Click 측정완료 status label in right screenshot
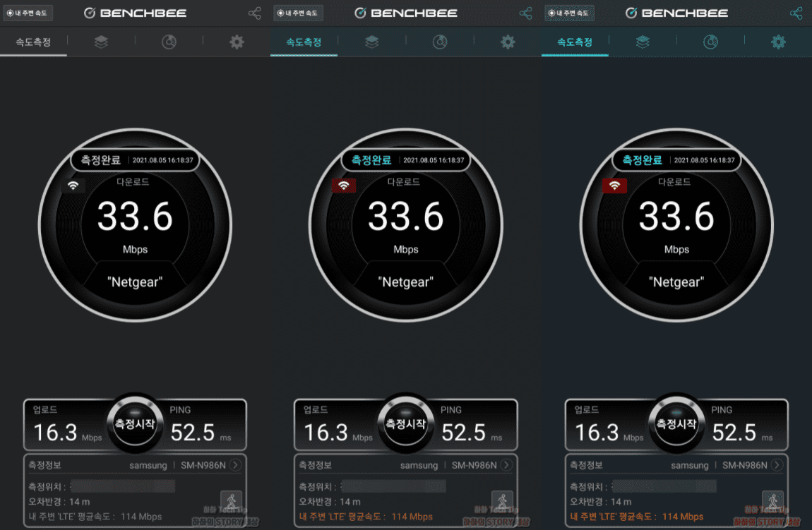Image resolution: width=812 pixels, height=530 pixels. click(x=642, y=160)
